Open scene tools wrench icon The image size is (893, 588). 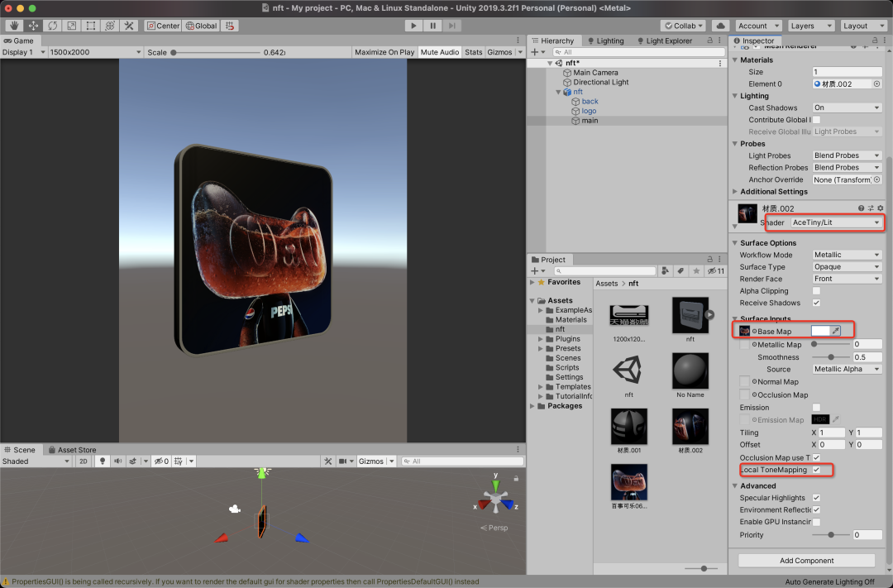pos(328,461)
